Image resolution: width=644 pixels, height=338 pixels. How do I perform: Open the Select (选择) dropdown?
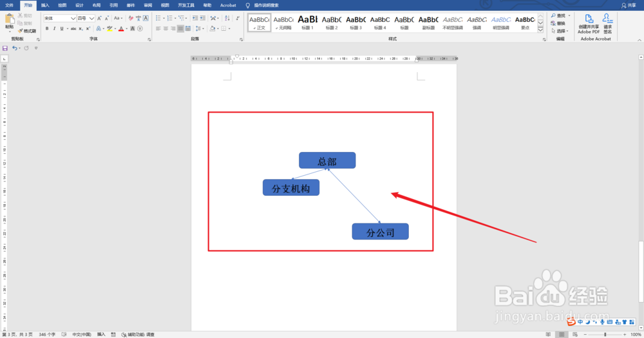pos(560,31)
